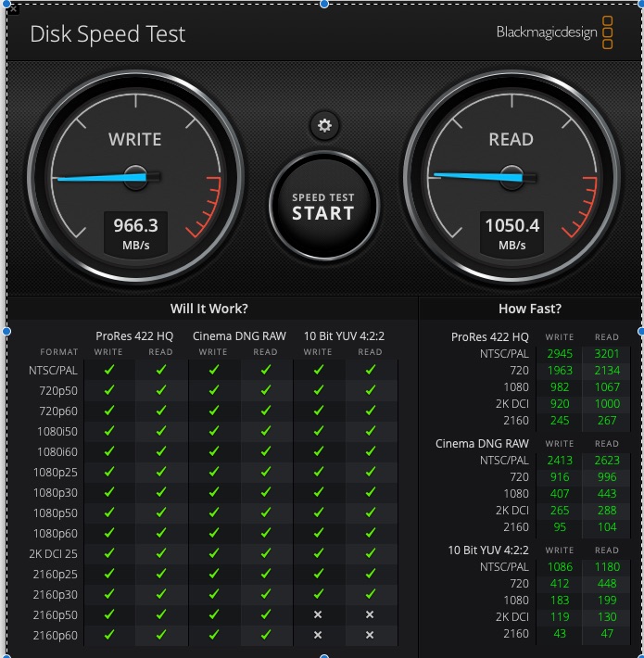Click the blue needle on the WRITE gauge
Viewport: 644px width, 658px height.
(102, 178)
